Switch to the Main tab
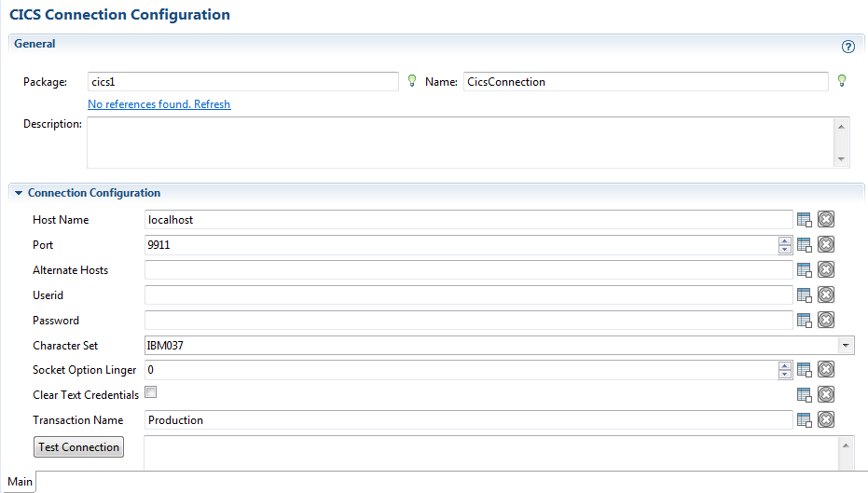The width and height of the screenshot is (868, 493). click(20, 482)
